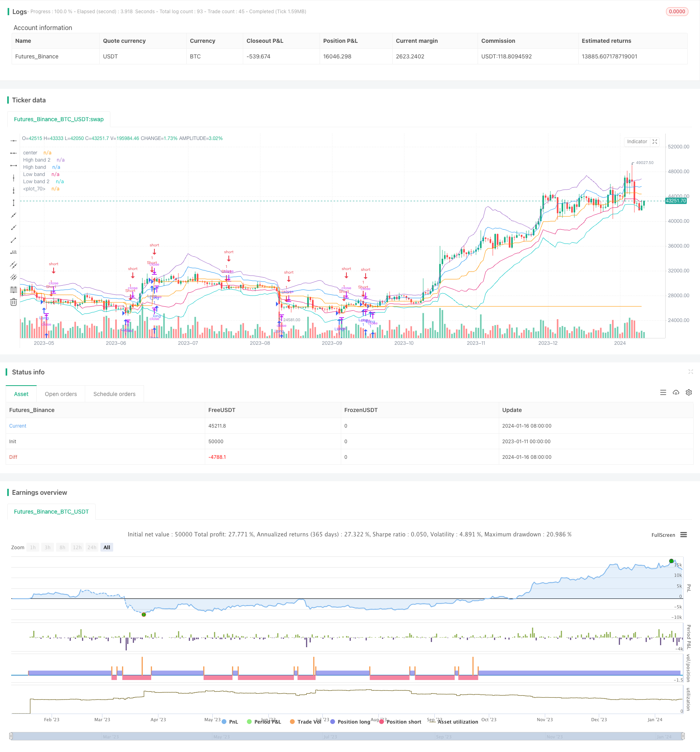Click the 'center' indicator legend label

tap(30, 153)
